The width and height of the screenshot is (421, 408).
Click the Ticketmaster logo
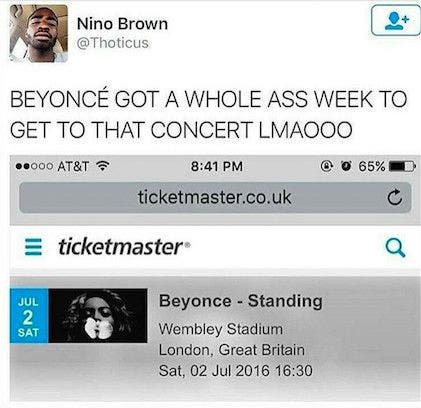[x=124, y=247]
